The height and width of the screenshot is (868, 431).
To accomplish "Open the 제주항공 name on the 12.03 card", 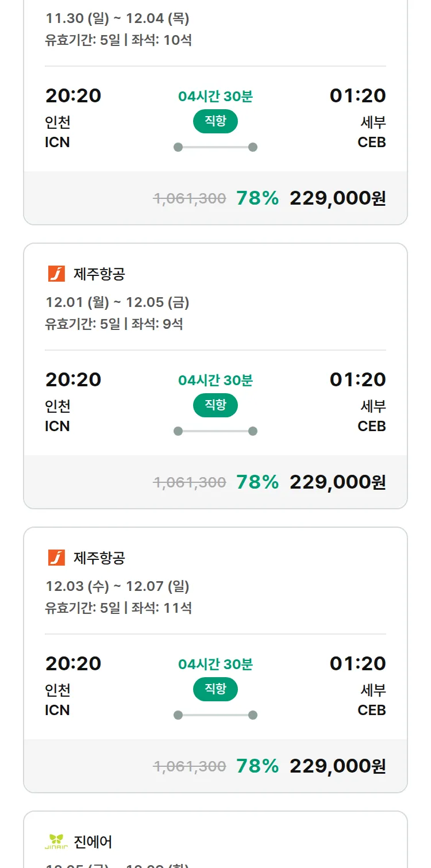I will (x=99, y=558).
